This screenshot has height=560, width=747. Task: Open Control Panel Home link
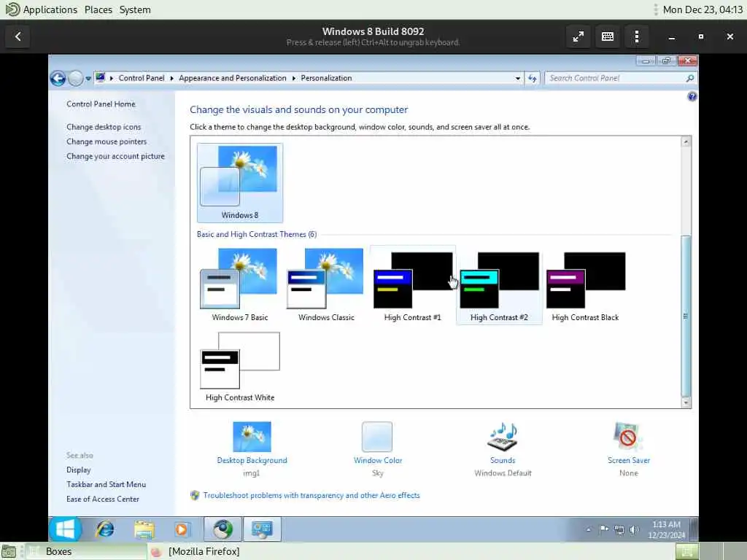[x=101, y=104]
